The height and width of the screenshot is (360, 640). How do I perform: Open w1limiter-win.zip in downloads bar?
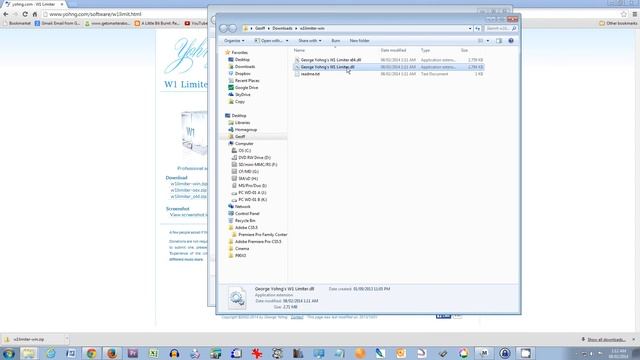coord(29,340)
